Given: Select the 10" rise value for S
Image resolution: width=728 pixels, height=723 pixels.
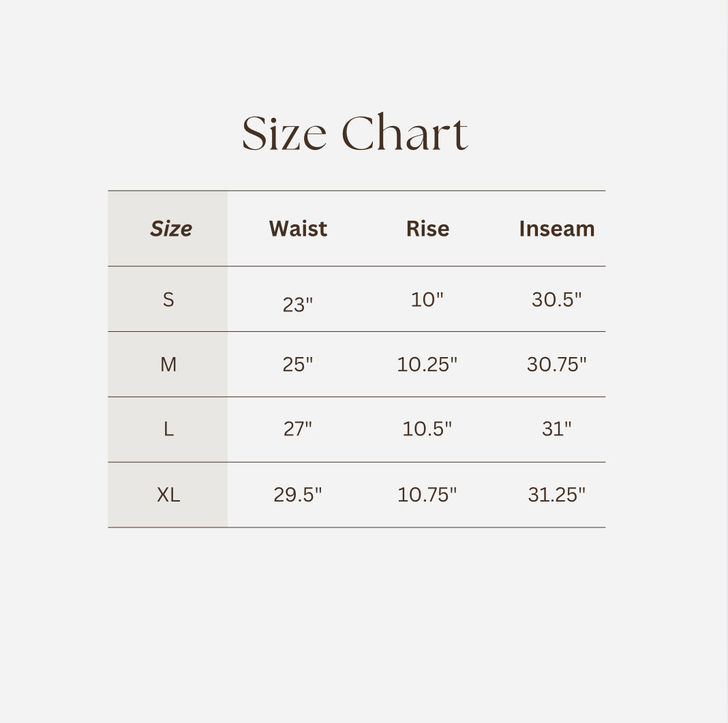Looking at the screenshot, I should coord(427,299).
